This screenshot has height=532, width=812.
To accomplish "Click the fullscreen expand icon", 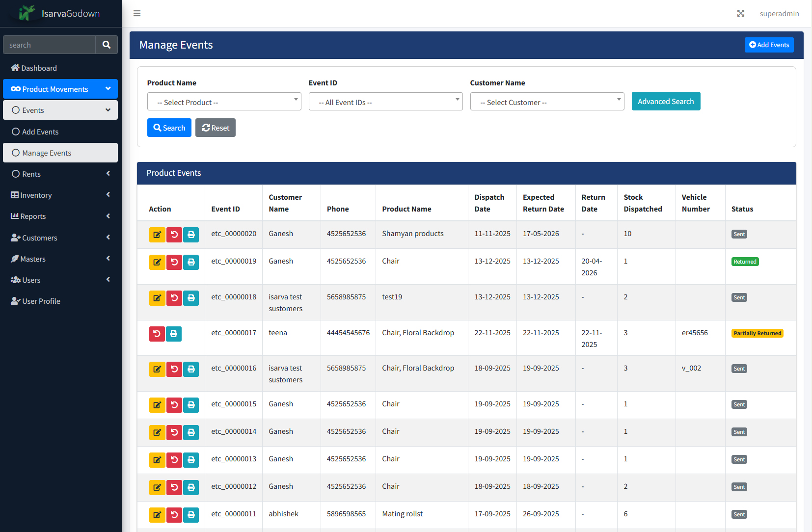I will pyautogui.click(x=741, y=13).
